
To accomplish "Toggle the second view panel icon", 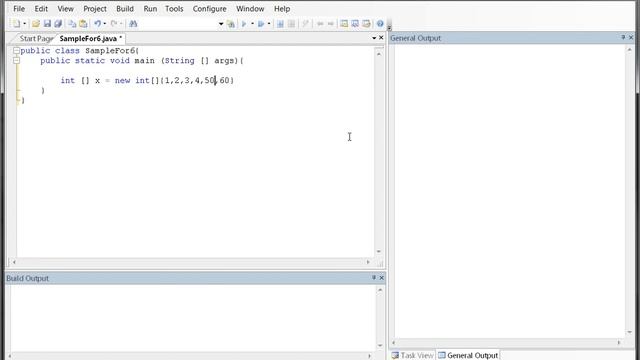I will (355, 24).
